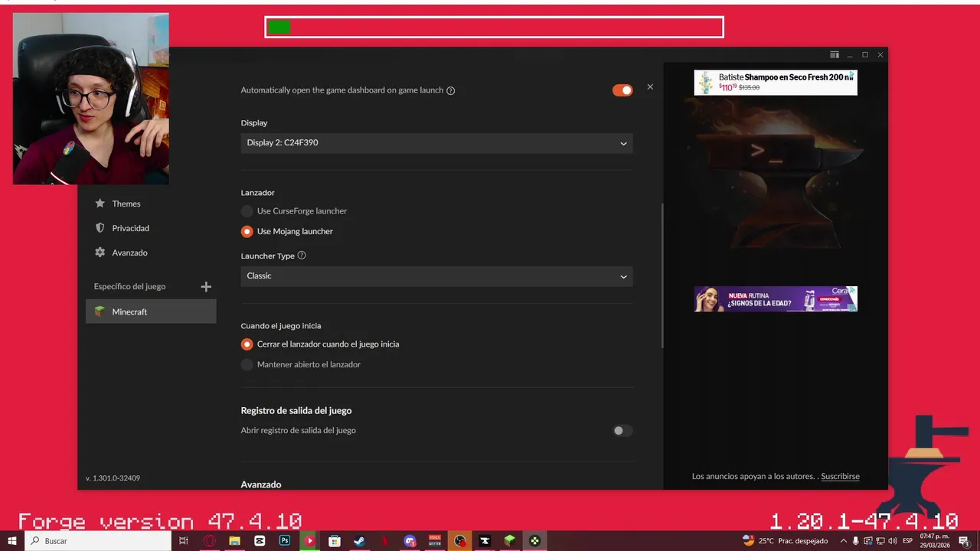Click the star icon next to Themes

tap(100, 204)
